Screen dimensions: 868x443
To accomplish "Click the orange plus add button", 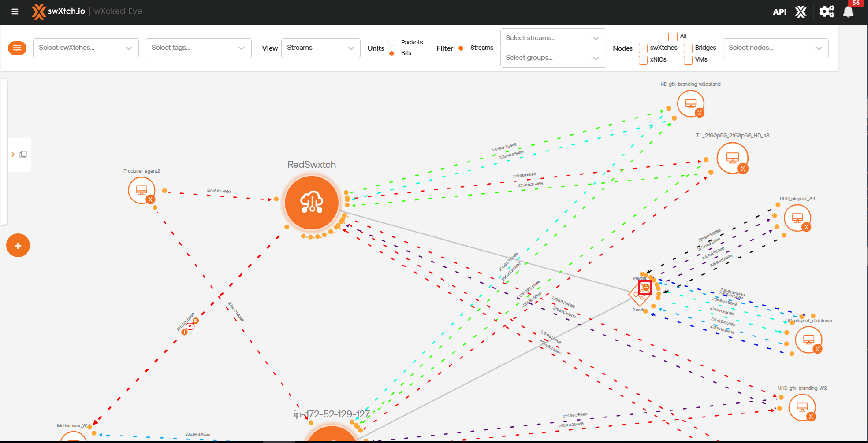I will pos(18,245).
